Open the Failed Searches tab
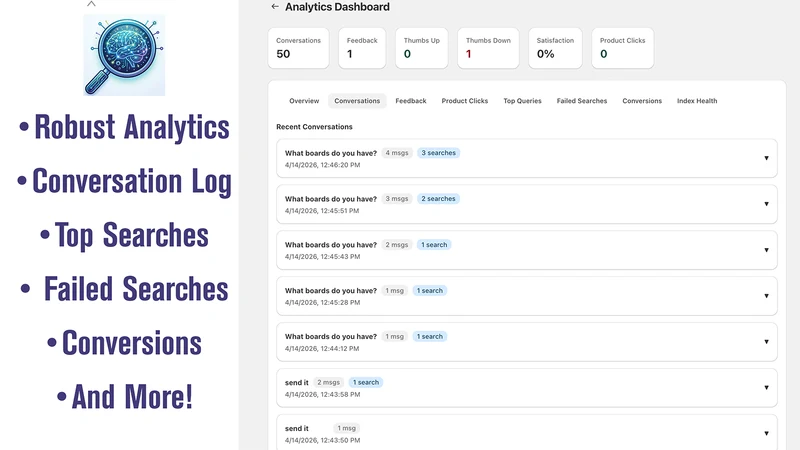This screenshot has width=800, height=450. (582, 101)
